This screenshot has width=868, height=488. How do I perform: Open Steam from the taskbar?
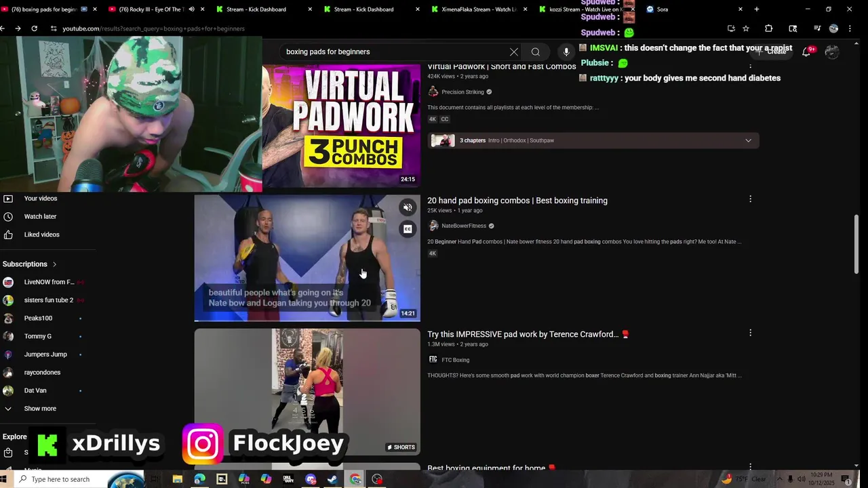point(332,479)
